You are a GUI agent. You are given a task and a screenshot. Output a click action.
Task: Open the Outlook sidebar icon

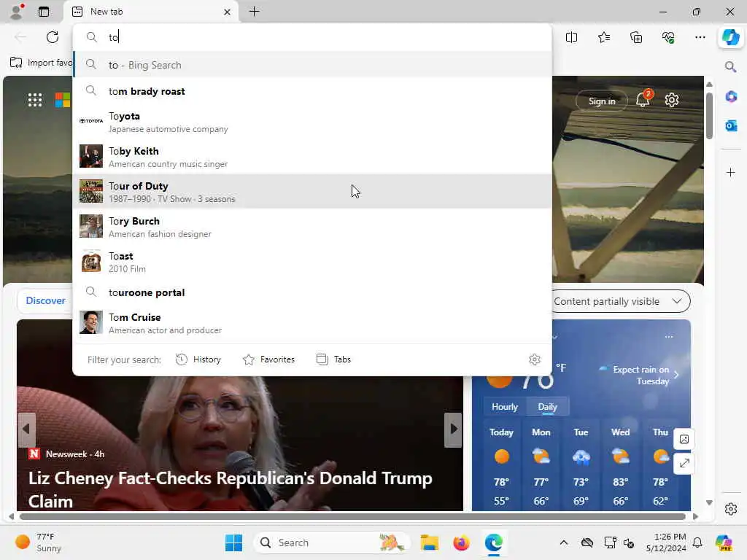731,125
